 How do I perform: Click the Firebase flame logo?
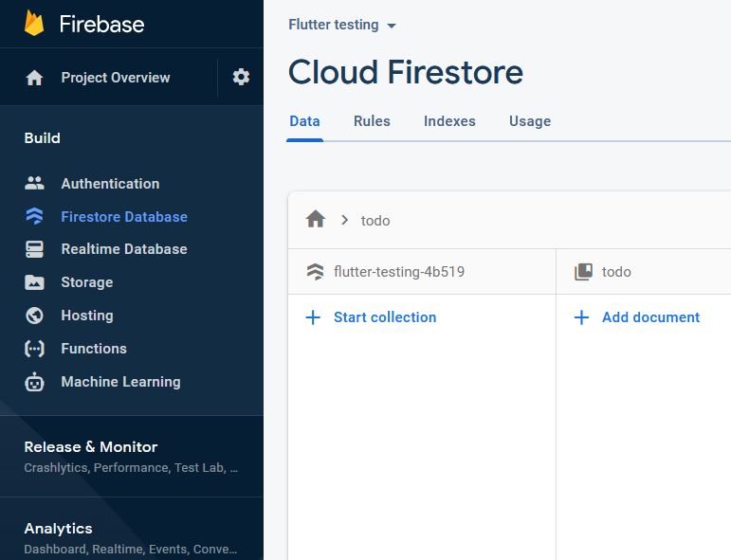(x=35, y=24)
